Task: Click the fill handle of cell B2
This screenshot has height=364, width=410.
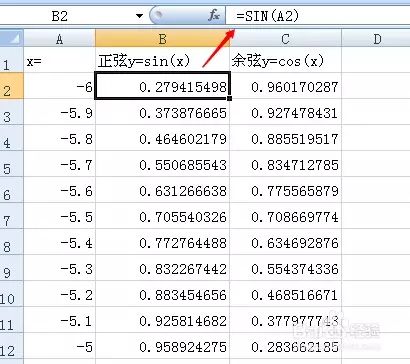Action: pyautogui.click(x=229, y=98)
